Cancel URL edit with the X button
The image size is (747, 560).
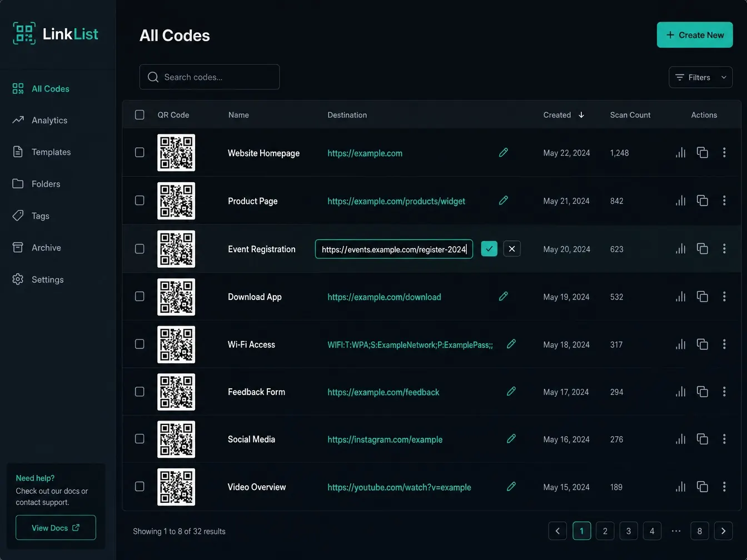tap(512, 249)
